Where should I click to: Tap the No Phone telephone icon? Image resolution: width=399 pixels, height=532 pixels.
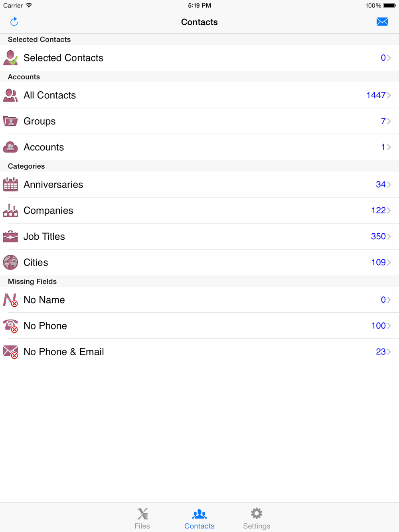pyautogui.click(x=10, y=325)
